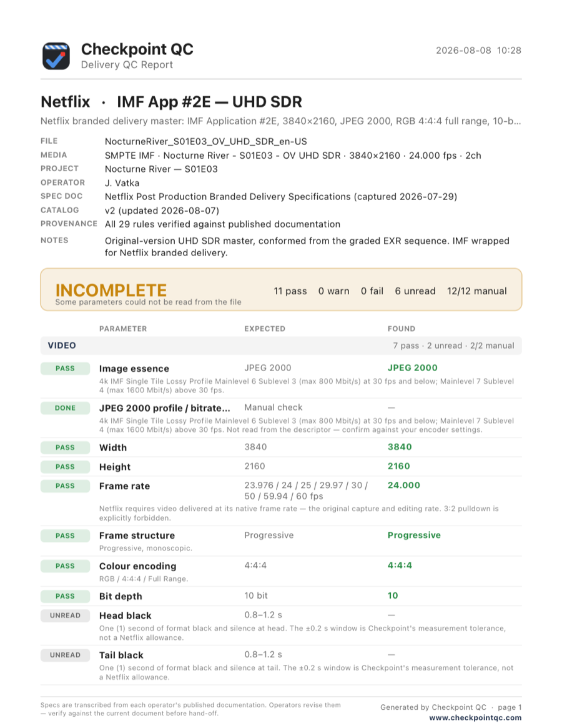Click the Original-version UHD SDR master notes text
Screen dimensions: 562x728
[x=307, y=247]
